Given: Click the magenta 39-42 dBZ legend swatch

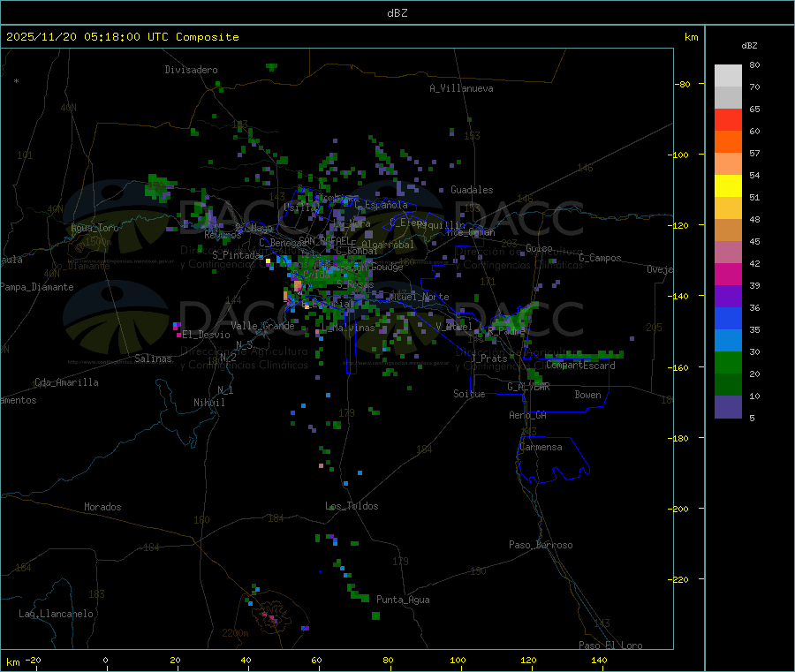Looking at the screenshot, I should pyautogui.click(x=728, y=274).
